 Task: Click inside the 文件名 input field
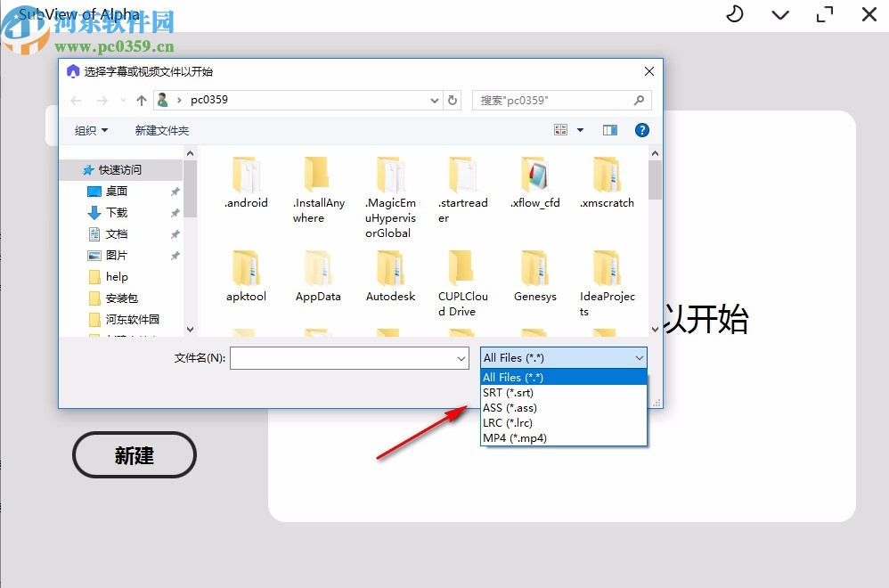pos(347,357)
